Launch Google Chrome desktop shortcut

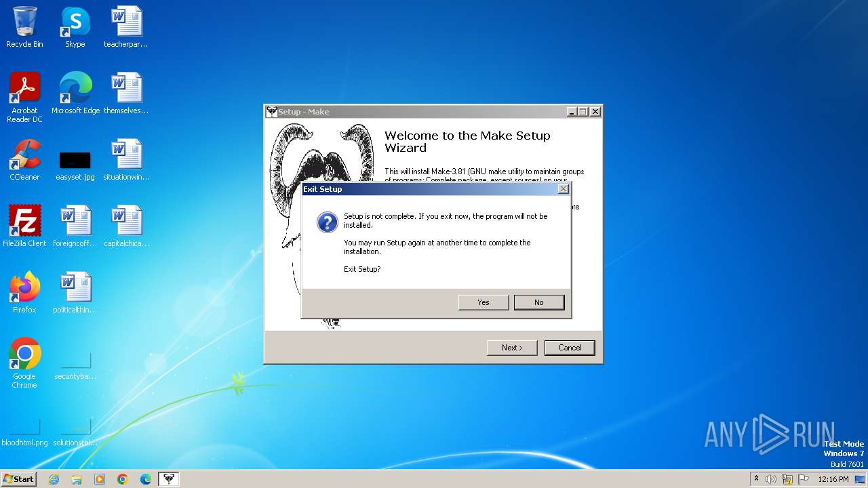24,363
